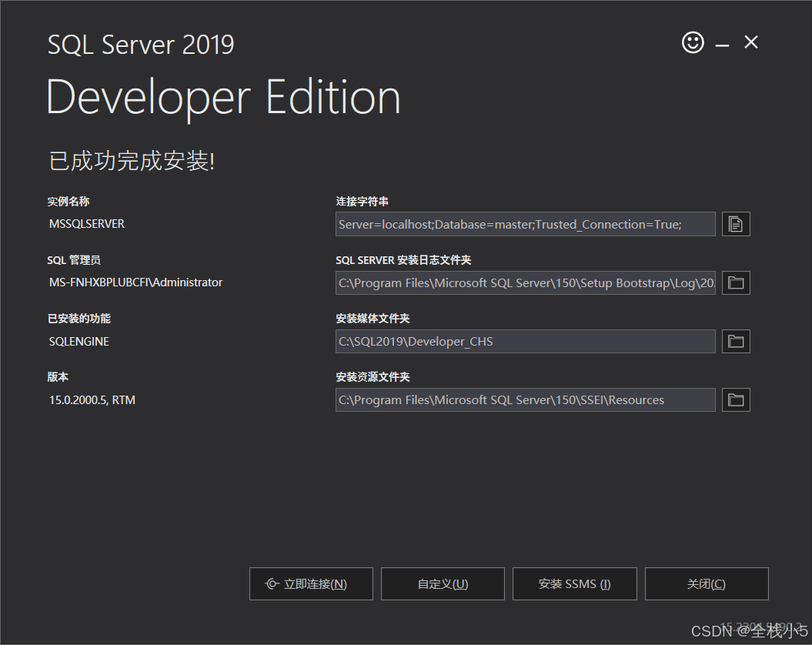The image size is (812, 645).
Task: Click the 版本 label
Action: 58,377
